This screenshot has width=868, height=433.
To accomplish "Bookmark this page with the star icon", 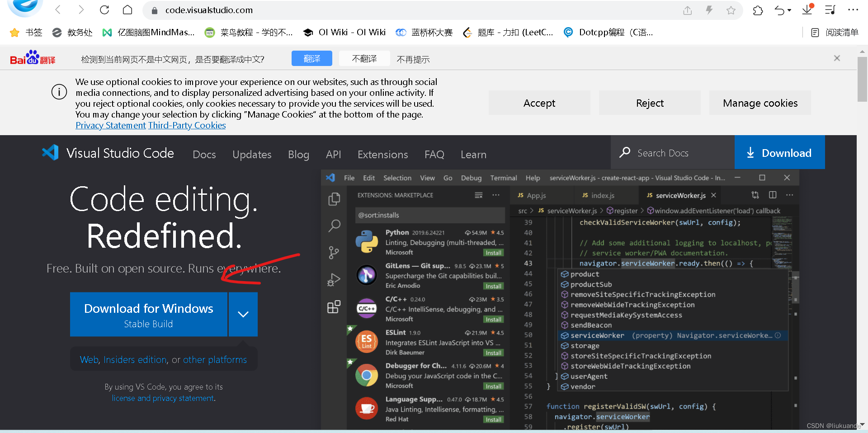I will 731,10.
